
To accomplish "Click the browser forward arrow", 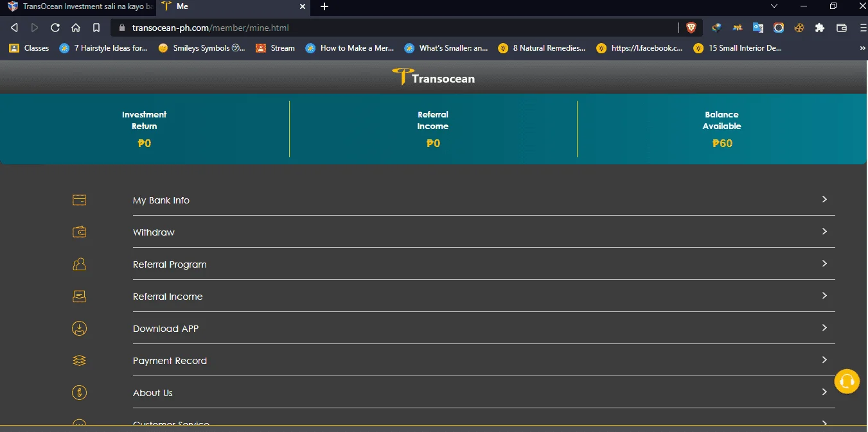I will 35,28.
